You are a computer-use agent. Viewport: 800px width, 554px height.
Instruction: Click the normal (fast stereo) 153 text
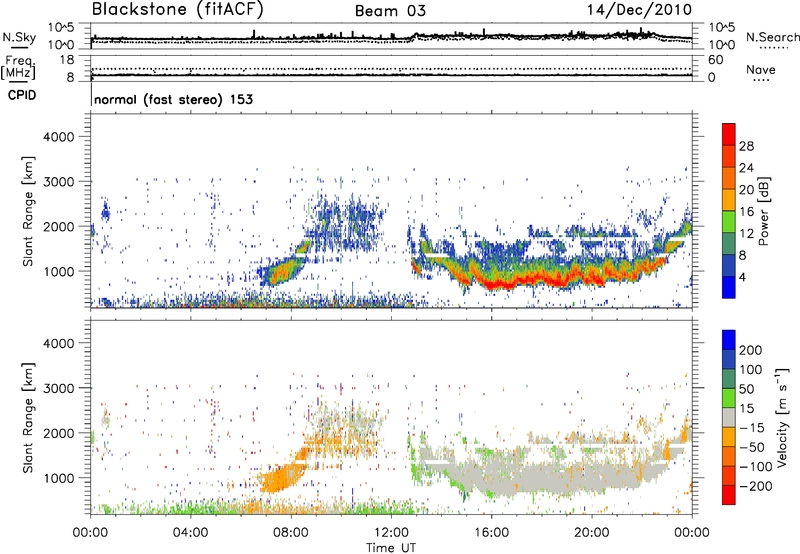point(173,99)
